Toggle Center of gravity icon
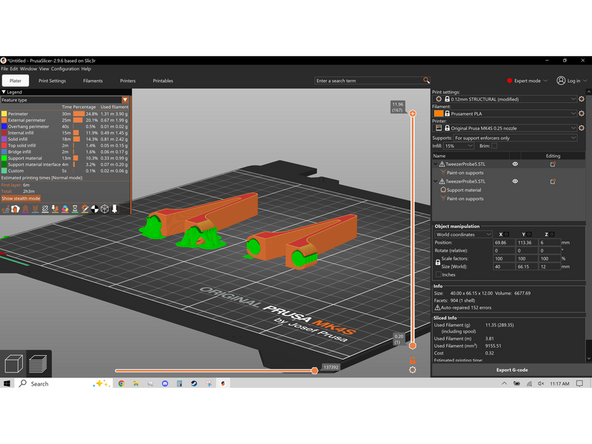 (95, 209)
